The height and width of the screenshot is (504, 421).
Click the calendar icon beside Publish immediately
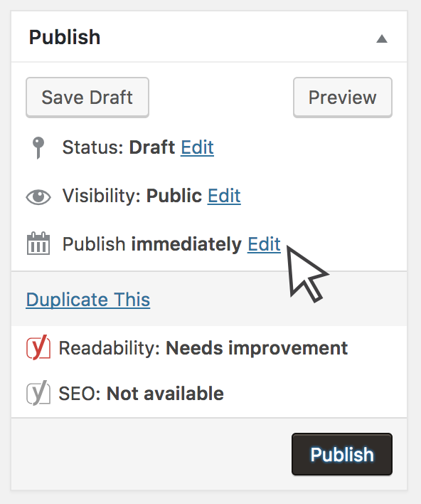pos(38,243)
